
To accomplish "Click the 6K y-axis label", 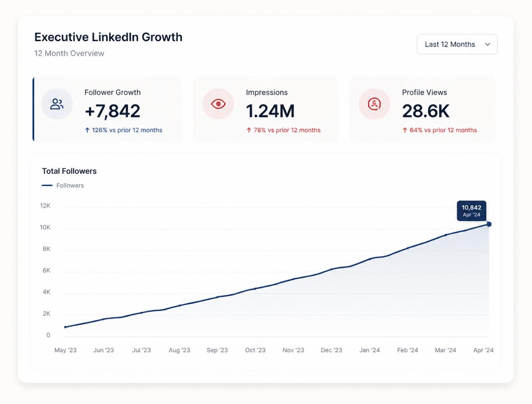I will point(46,270).
